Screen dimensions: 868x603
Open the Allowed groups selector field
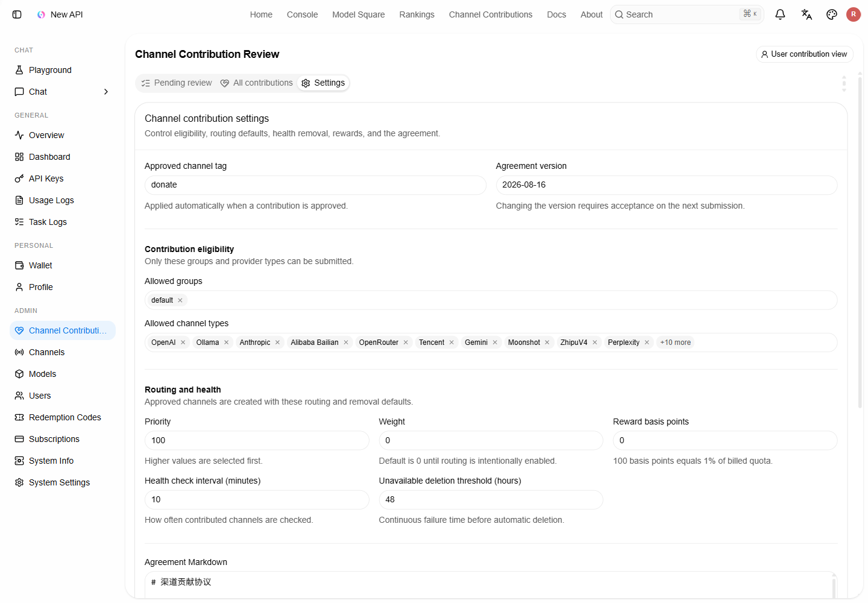tap(491, 300)
